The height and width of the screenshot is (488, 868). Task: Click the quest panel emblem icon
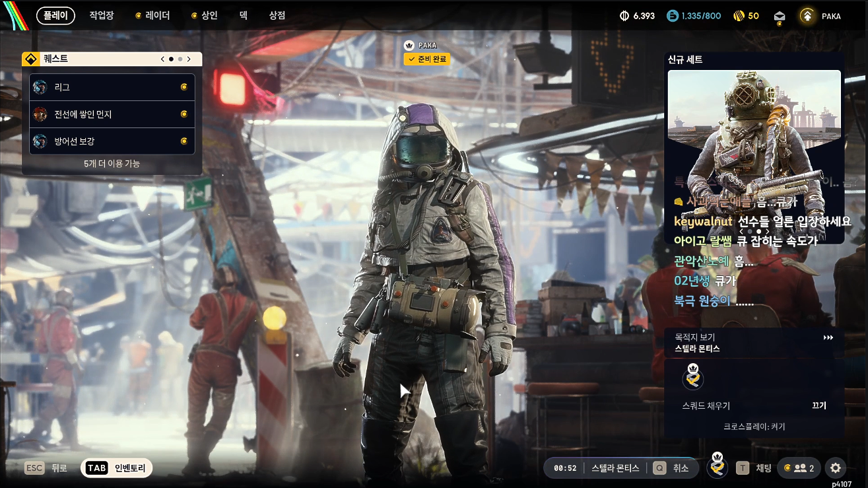(31, 59)
